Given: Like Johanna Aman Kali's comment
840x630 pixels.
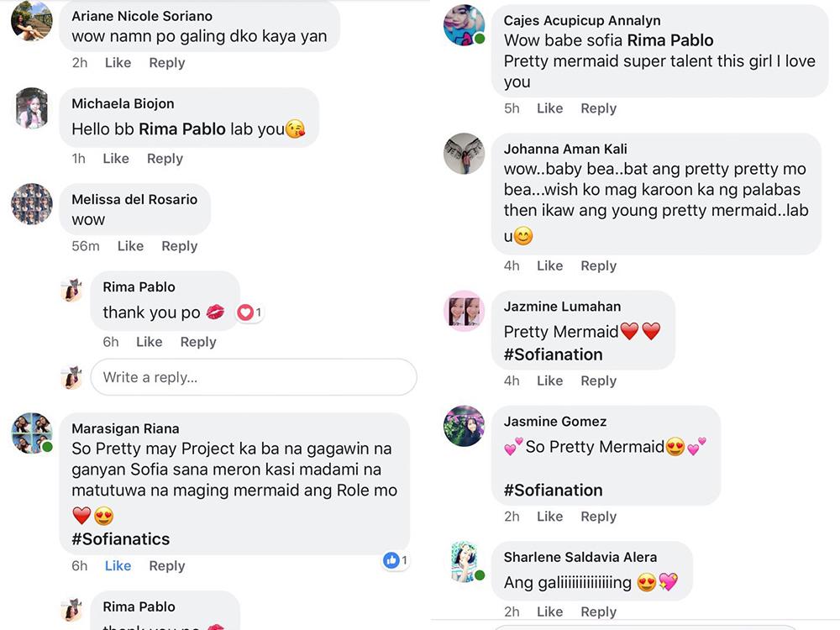Looking at the screenshot, I should pos(549,266).
